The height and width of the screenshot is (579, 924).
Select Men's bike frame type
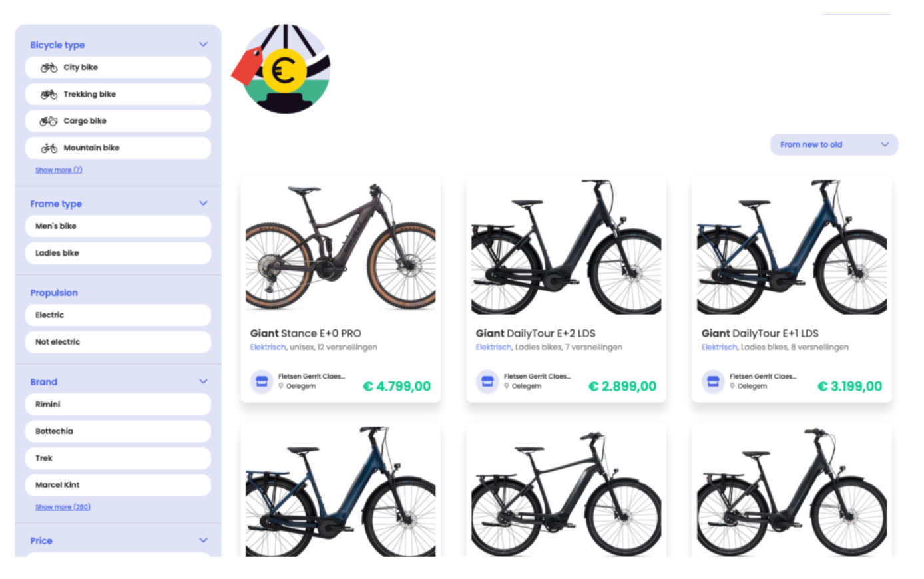(x=118, y=226)
